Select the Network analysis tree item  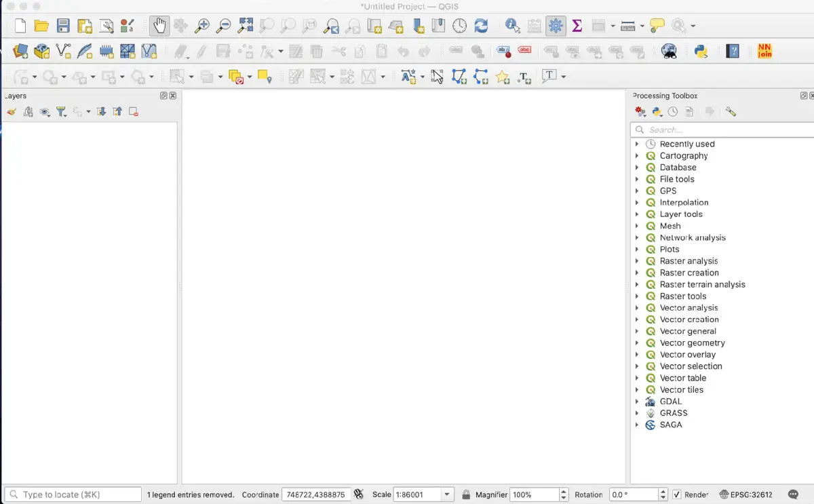coord(693,237)
